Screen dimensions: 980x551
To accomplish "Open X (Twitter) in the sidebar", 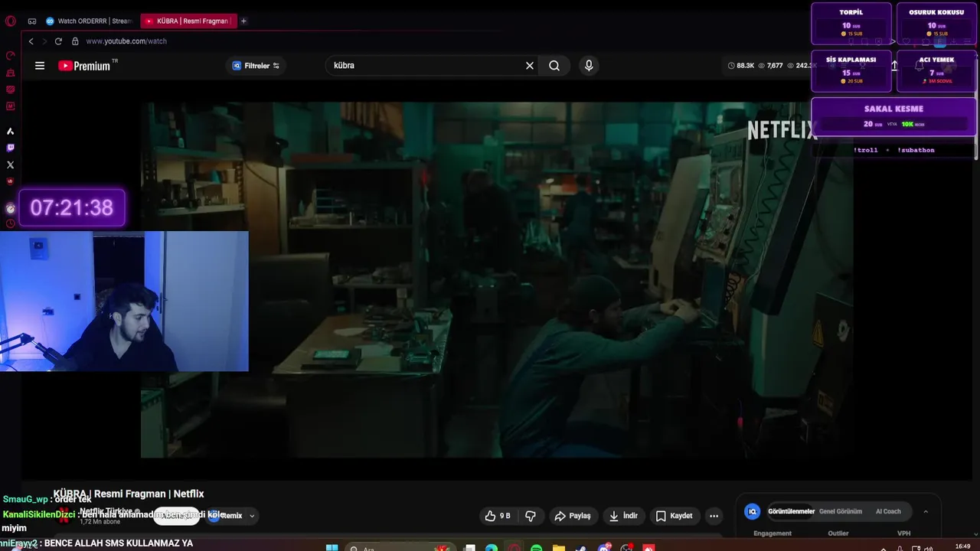I will point(10,165).
